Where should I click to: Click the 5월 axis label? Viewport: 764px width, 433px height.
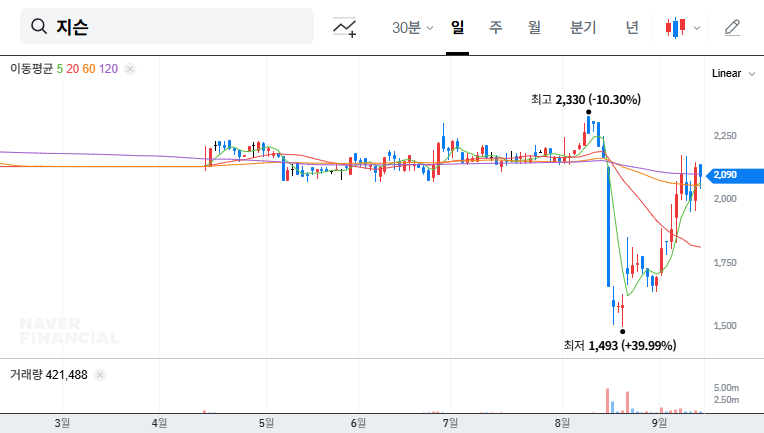[x=266, y=423]
